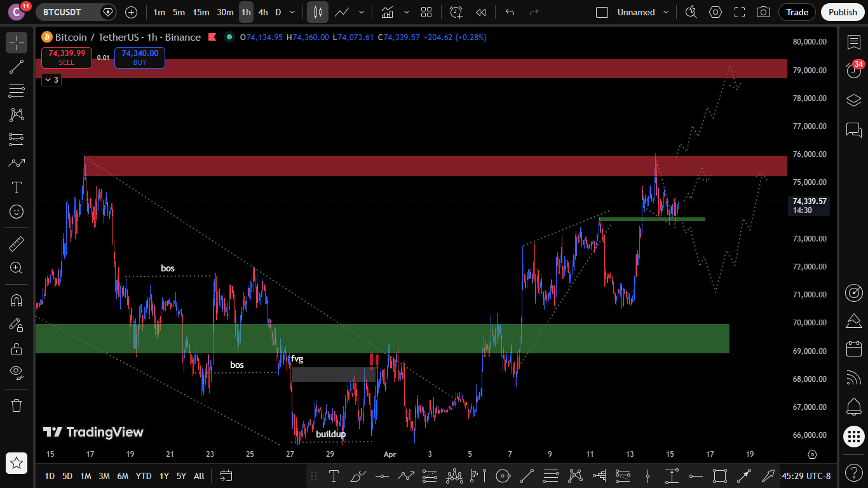Open pattern drawing tools in left sidebar
868x488 pixels.
pyautogui.click(x=17, y=115)
